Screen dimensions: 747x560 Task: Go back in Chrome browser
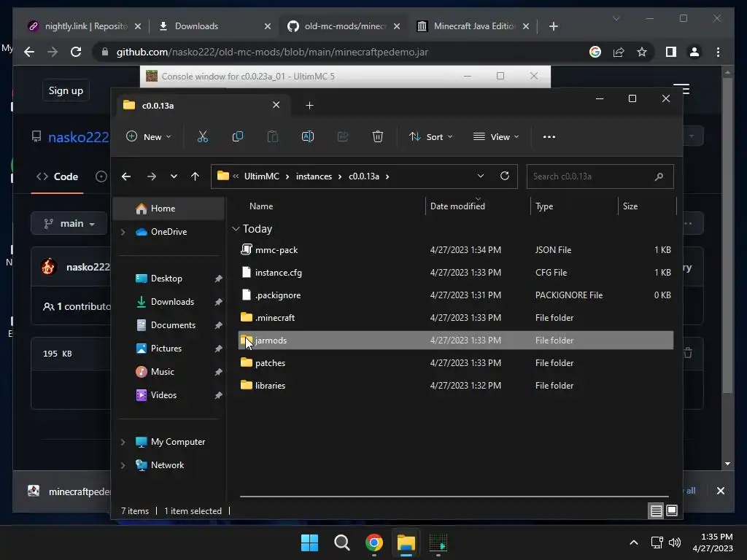coord(29,52)
